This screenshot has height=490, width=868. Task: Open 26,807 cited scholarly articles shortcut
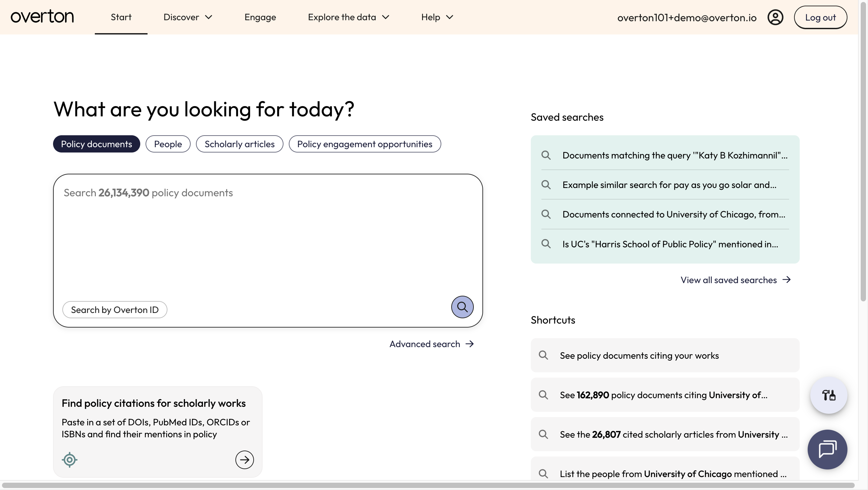665,434
